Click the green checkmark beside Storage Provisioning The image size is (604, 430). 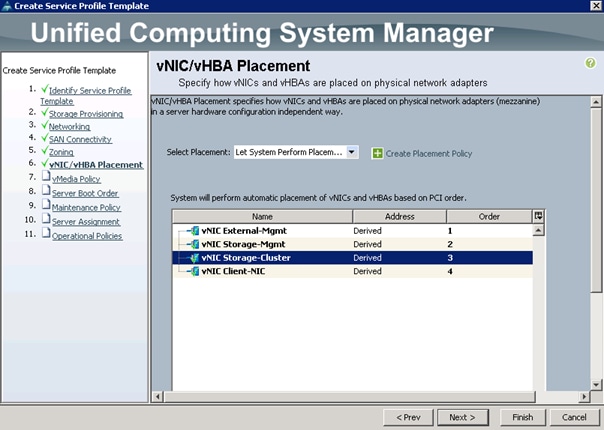45,112
